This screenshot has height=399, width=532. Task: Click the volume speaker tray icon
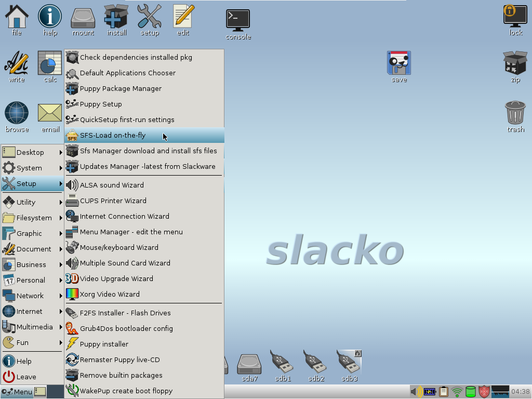point(416,392)
